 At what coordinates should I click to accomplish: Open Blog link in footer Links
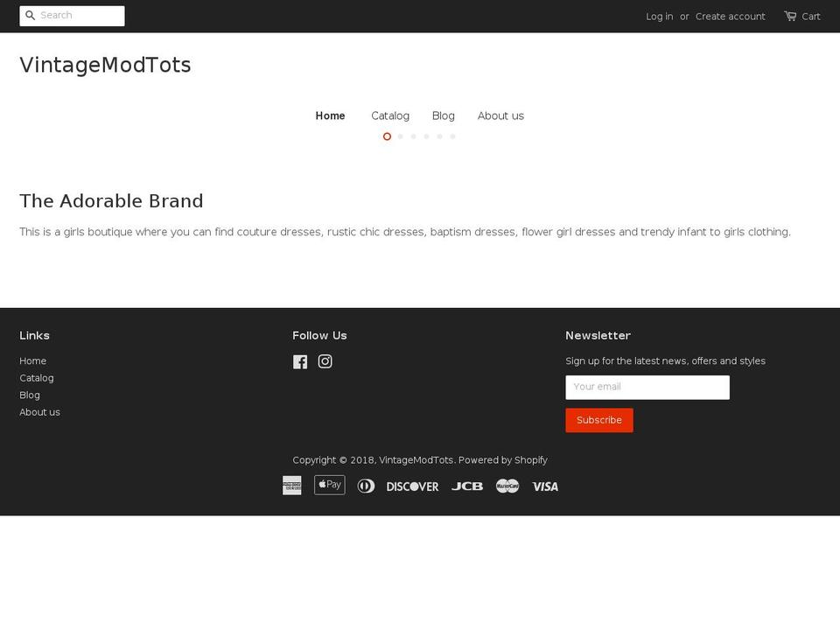click(x=30, y=395)
